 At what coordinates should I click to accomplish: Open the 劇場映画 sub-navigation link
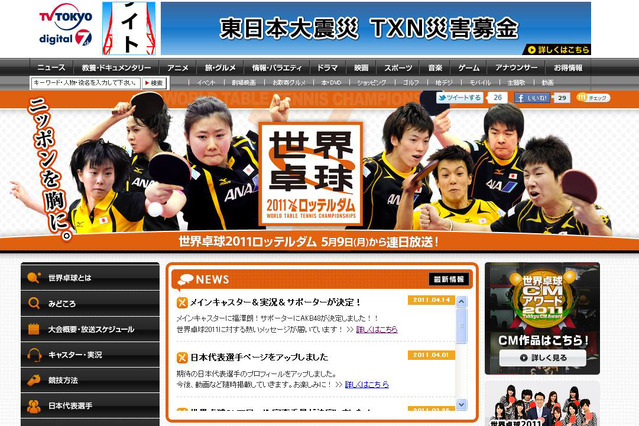pos(244,83)
